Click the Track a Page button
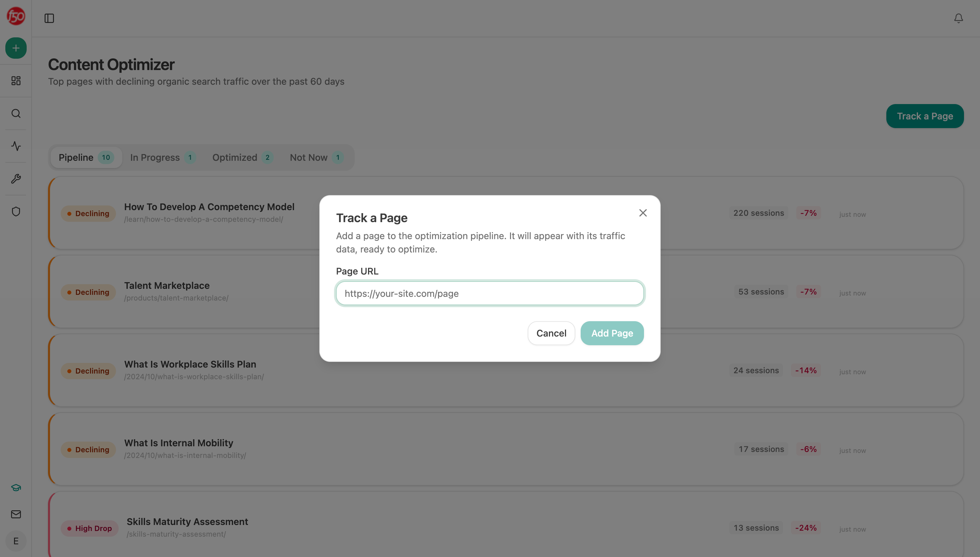Screen dimensions: 980x557 (925, 116)
